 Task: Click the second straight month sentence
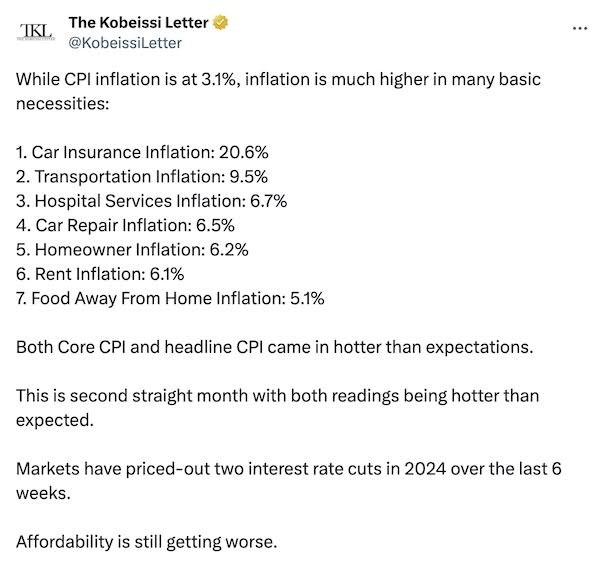click(x=277, y=408)
